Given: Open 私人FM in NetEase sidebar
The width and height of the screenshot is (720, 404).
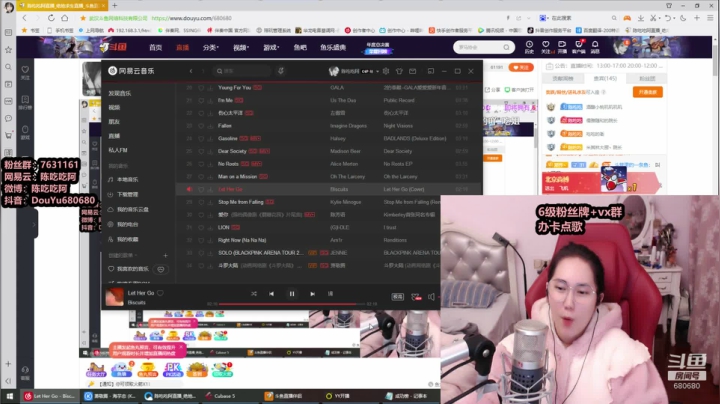Looking at the screenshot, I should pyautogui.click(x=118, y=150).
